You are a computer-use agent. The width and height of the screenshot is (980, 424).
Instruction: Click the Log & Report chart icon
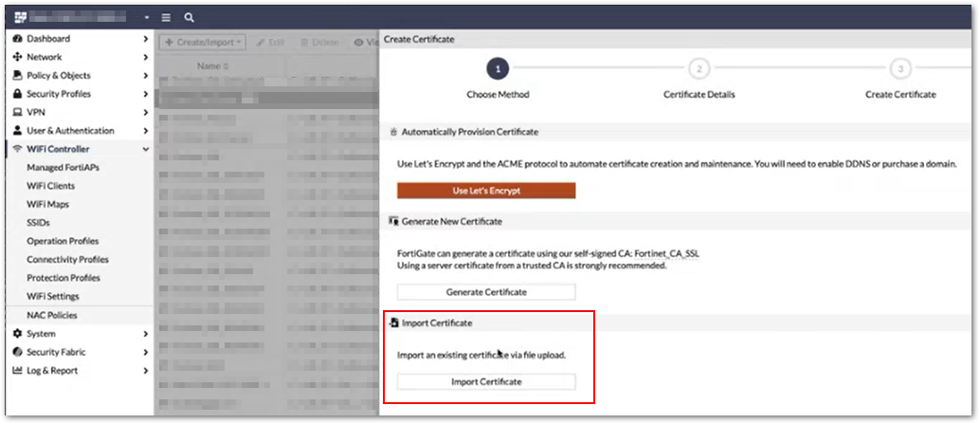point(17,371)
